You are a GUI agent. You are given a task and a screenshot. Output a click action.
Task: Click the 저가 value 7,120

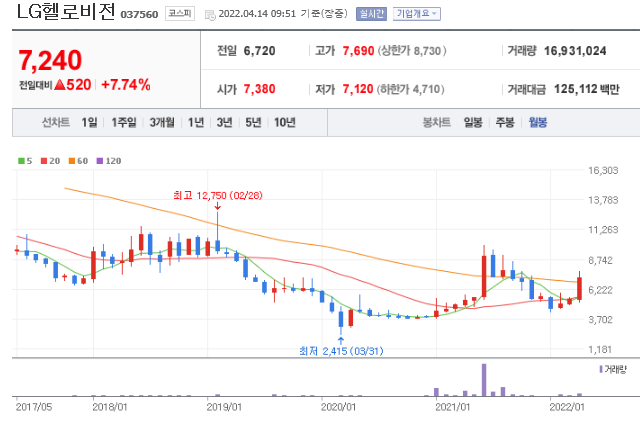(x=358, y=89)
